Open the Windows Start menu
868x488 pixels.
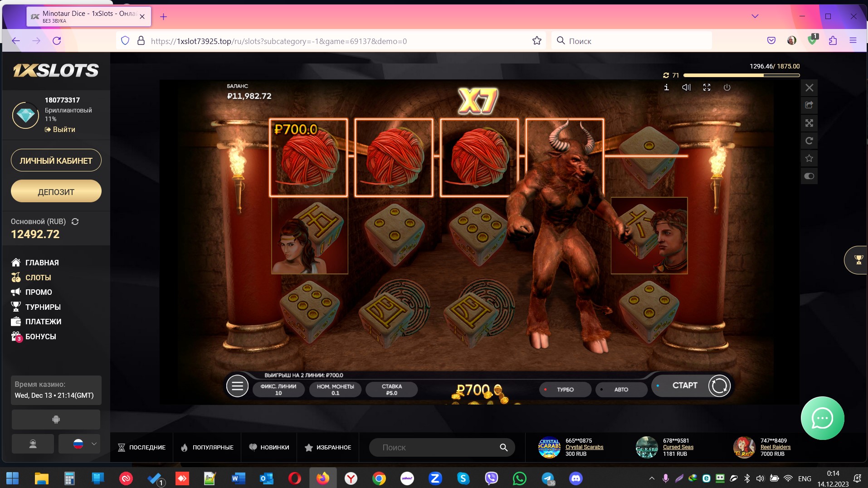click(x=13, y=478)
